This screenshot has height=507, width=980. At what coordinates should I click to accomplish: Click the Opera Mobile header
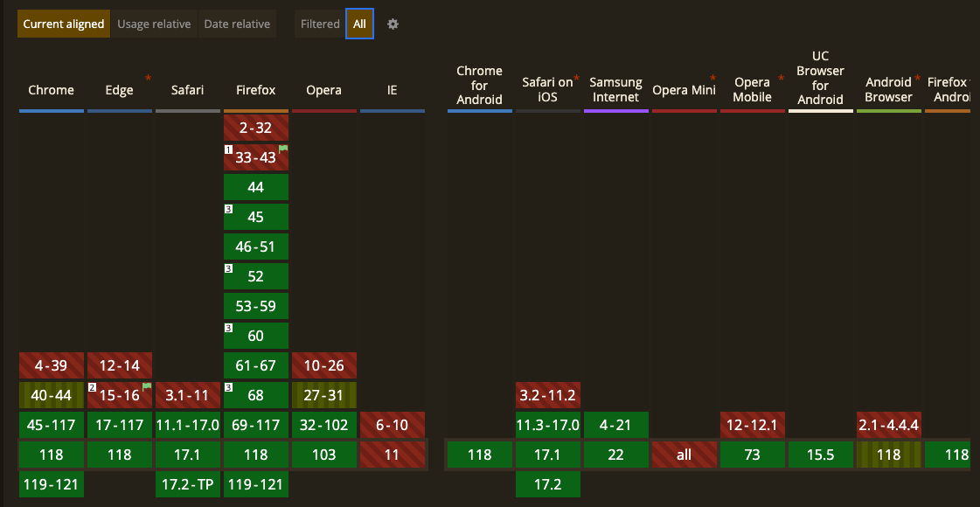pyautogui.click(x=753, y=90)
